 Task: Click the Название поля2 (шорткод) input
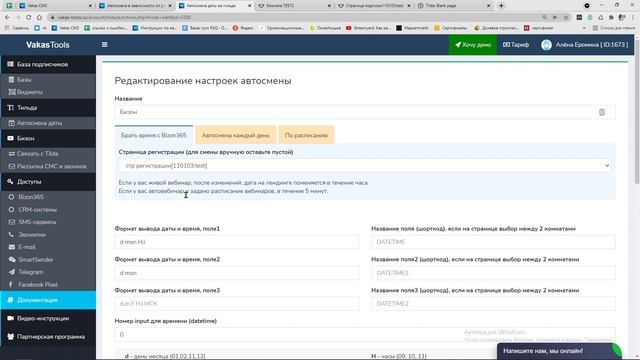(x=493, y=273)
